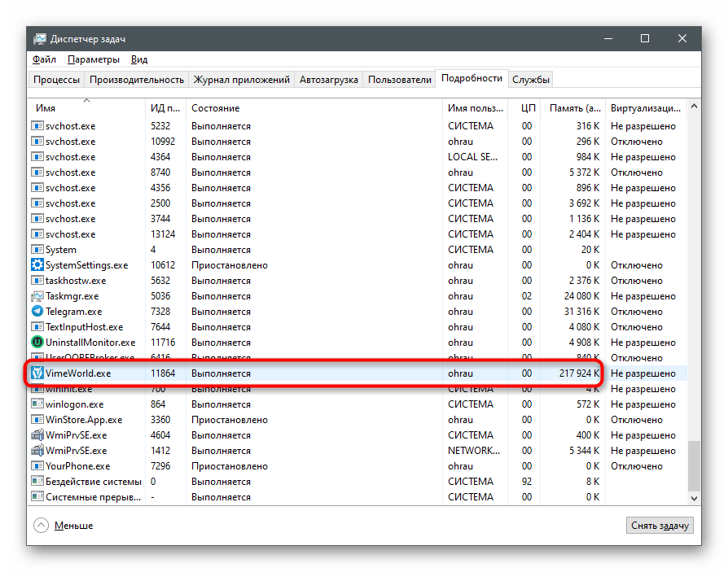728x572 pixels.
Task: Select the UninstallMonitor.exe process name
Action: [90, 343]
